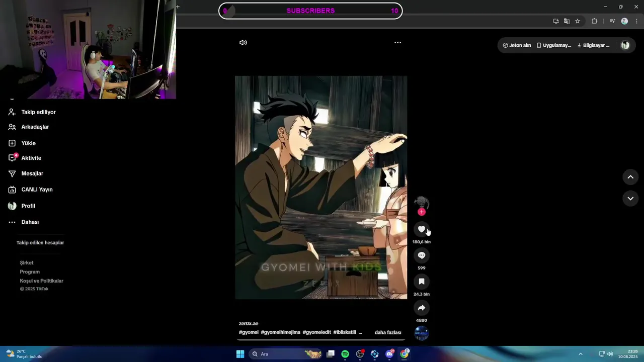Image resolution: width=644 pixels, height=362 pixels.
Task: Go to the previous video with up chevron
Action: (630, 177)
